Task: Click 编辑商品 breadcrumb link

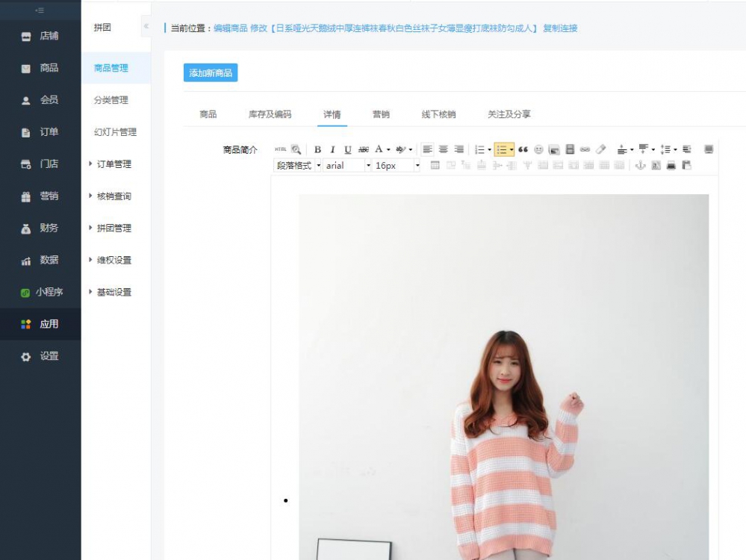Action: tap(230, 28)
